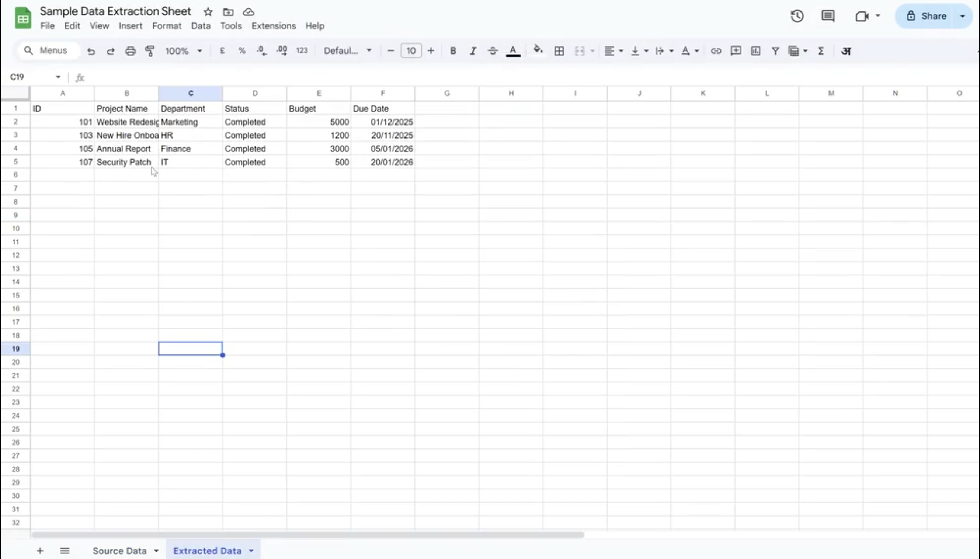Open version history

(797, 16)
